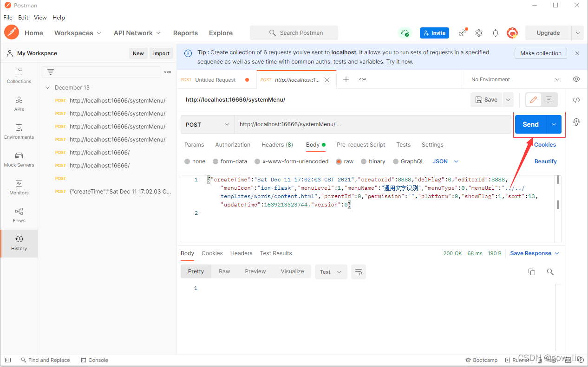Switch to the Authorization tab
The width and height of the screenshot is (588, 367).
coord(233,145)
